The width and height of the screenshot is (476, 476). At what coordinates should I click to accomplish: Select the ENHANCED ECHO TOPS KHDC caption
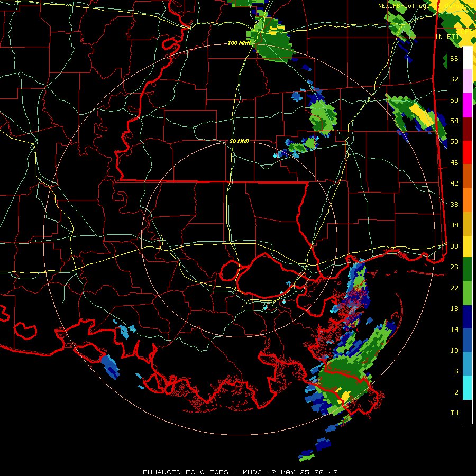click(240, 472)
